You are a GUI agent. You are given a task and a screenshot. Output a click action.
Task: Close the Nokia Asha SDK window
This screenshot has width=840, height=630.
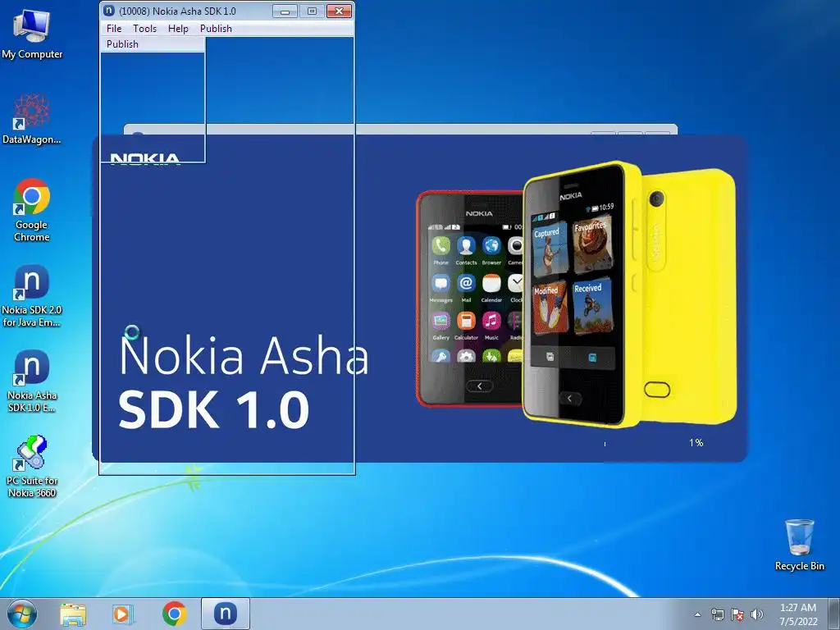(x=339, y=11)
